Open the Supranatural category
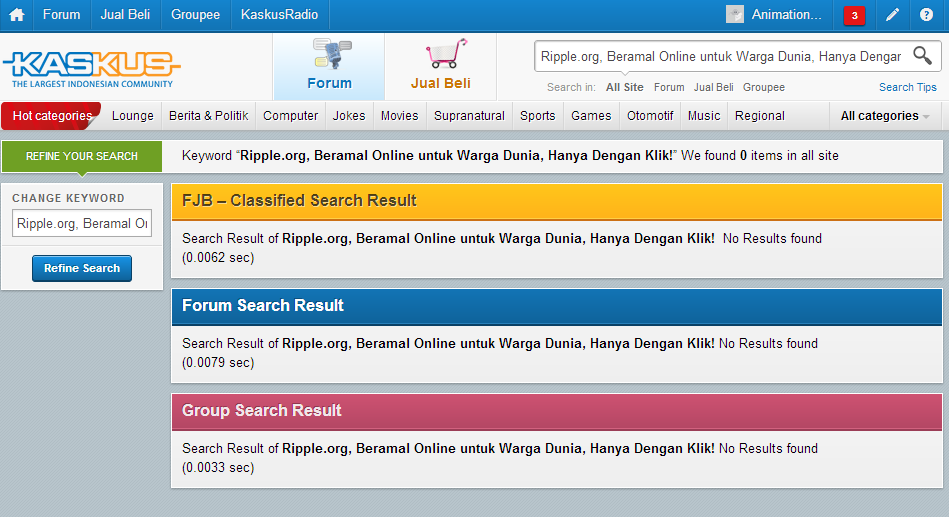Screen dimensions: 949x517 469,116
